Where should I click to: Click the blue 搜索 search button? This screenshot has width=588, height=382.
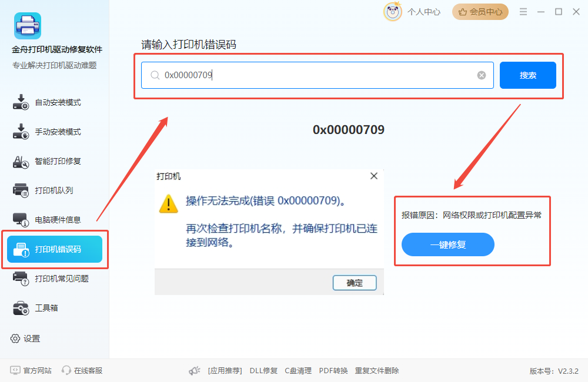pos(527,75)
